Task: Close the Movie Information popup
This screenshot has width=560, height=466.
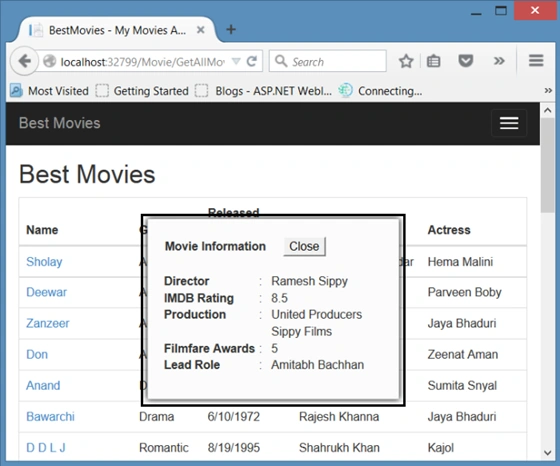Action: coord(304,246)
